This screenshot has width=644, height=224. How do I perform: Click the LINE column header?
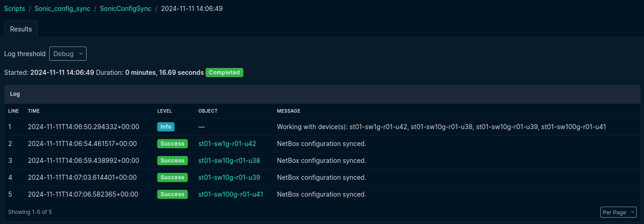13,111
